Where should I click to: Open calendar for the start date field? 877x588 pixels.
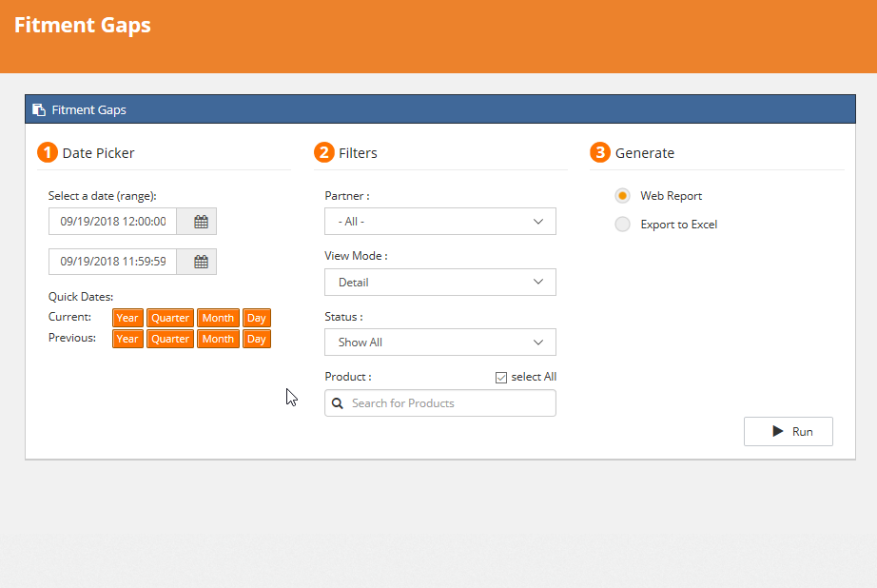(x=201, y=222)
